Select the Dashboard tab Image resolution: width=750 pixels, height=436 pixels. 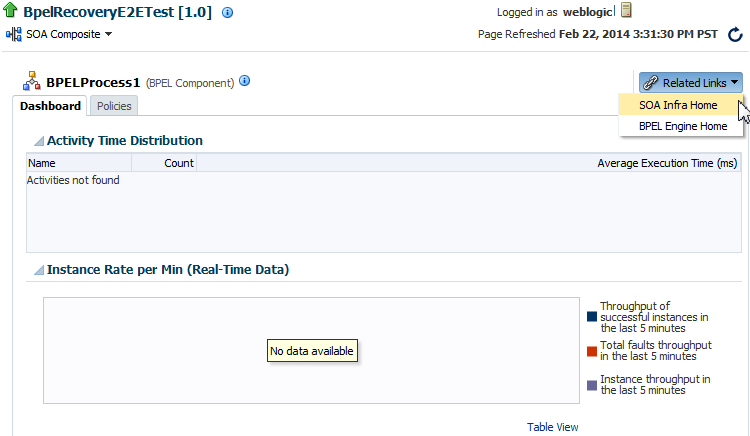50,106
